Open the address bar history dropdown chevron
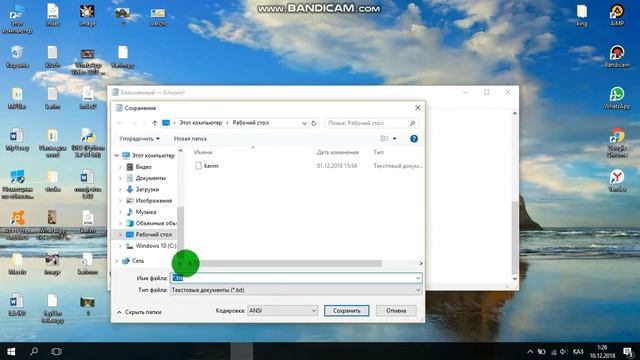This screenshot has width=640, height=360. 304,123
